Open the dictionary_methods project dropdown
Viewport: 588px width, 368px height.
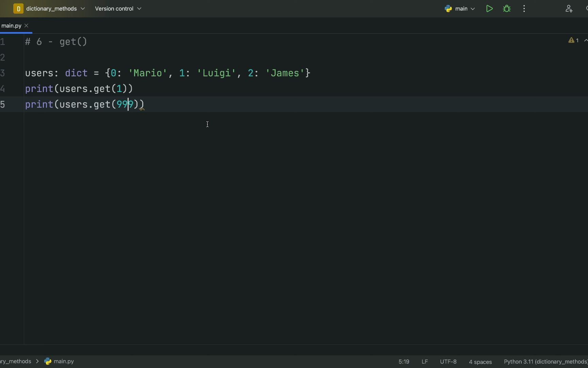[55, 9]
